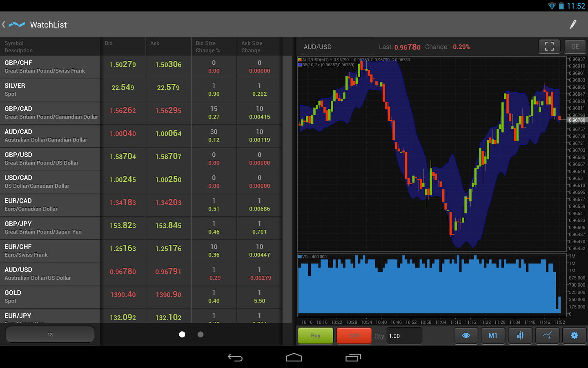Image resolution: width=588 pixels, height=368 pixels.
Task: Tap the WatchList app logo icon
Action: [x=17, y=25]
